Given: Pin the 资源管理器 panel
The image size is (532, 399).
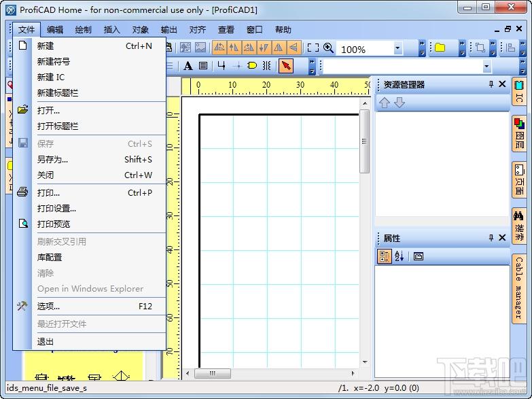Looking at the screenshot, I should pyautogui.click(x=491, y=84).
